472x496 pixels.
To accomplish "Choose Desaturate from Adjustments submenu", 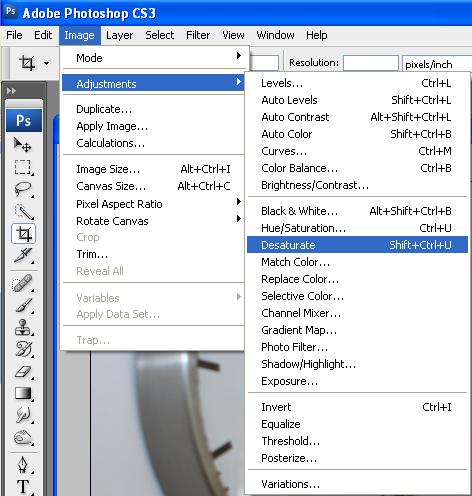I will click(x=357, y=245).
